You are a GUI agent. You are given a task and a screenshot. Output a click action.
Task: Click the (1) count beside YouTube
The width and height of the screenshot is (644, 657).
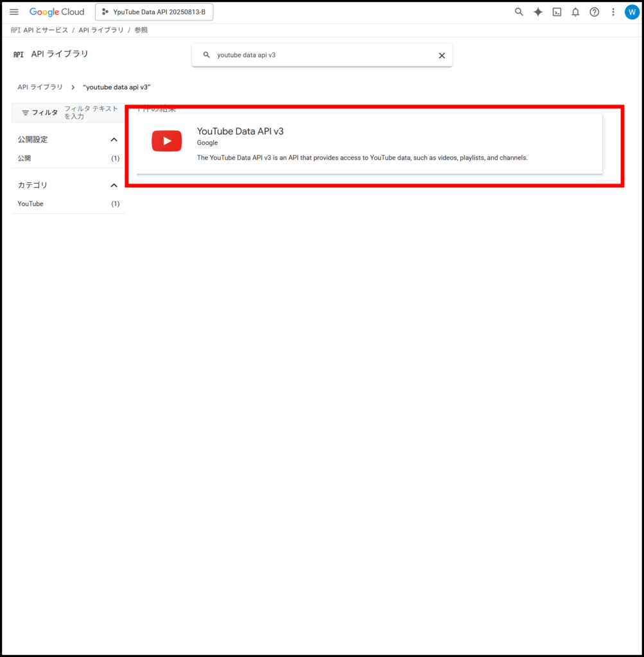coord(116,203)
